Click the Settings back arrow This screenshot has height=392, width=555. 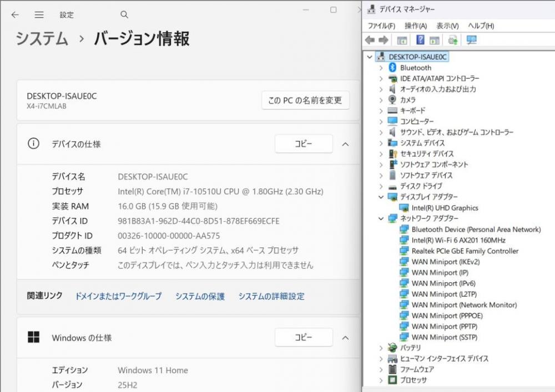[15, 15]
